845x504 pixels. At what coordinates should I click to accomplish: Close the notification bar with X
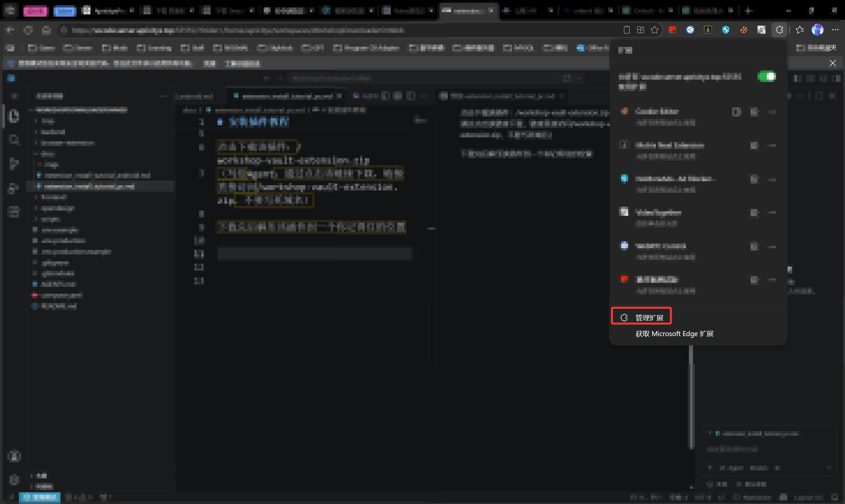click(832, 63)
